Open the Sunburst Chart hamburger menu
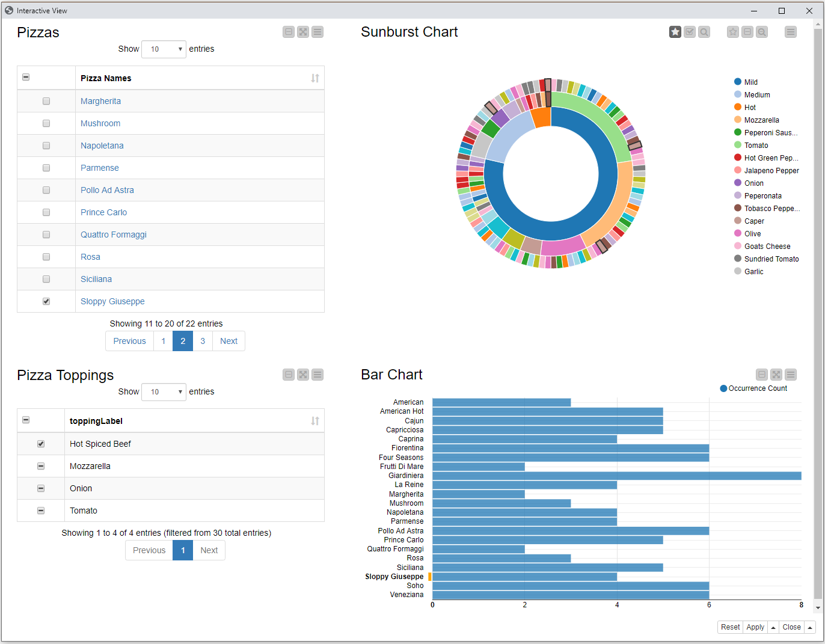825x644 pixels. point(791,32)
